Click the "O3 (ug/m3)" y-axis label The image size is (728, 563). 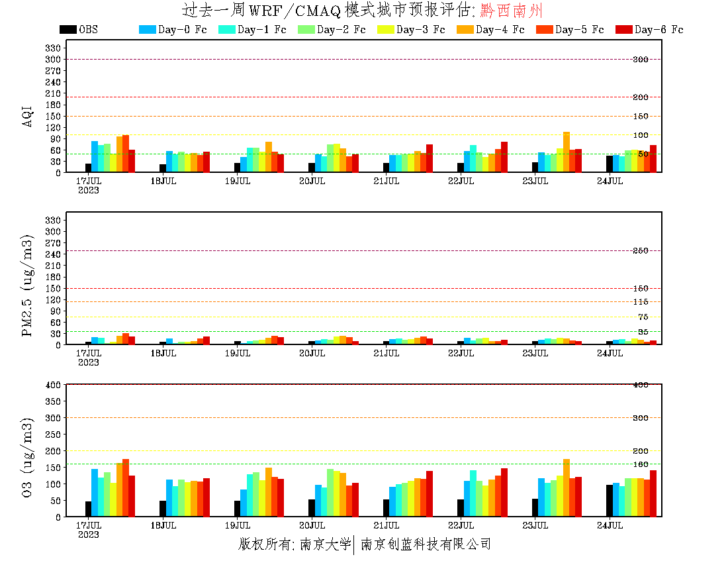coord(27,458)
